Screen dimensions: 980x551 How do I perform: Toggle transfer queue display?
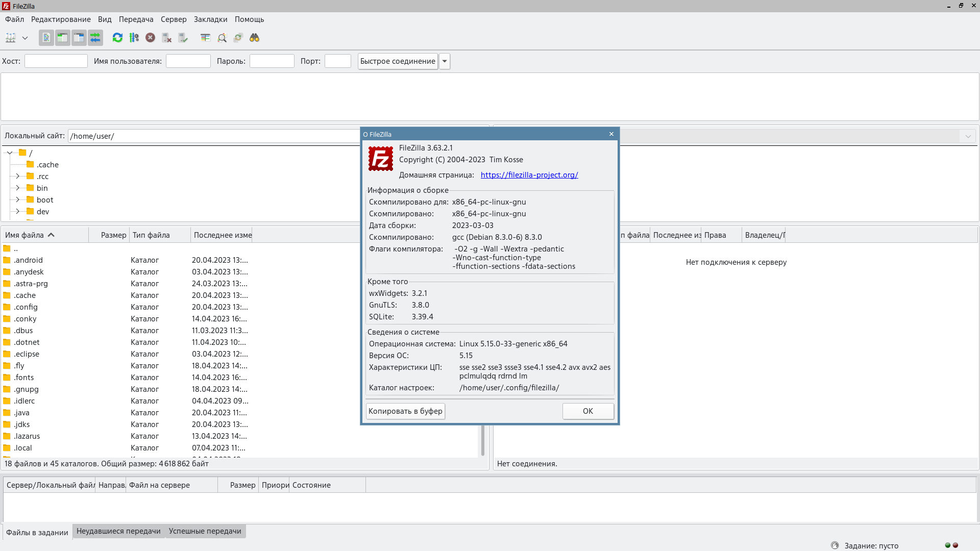point(95,38)
